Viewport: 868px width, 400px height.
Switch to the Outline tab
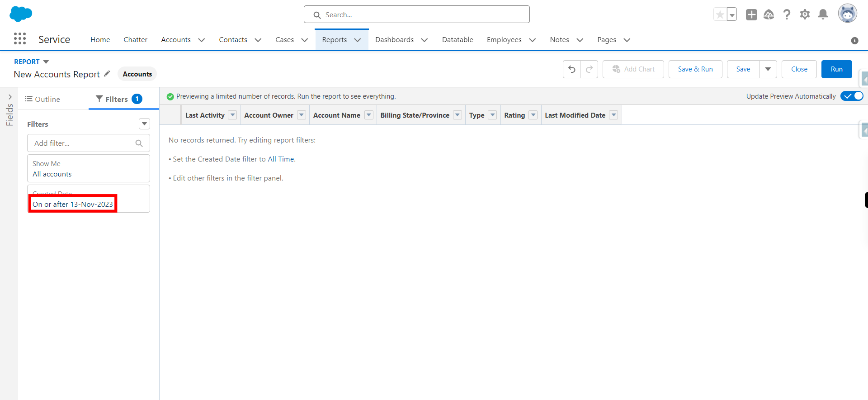coord(42,99)
